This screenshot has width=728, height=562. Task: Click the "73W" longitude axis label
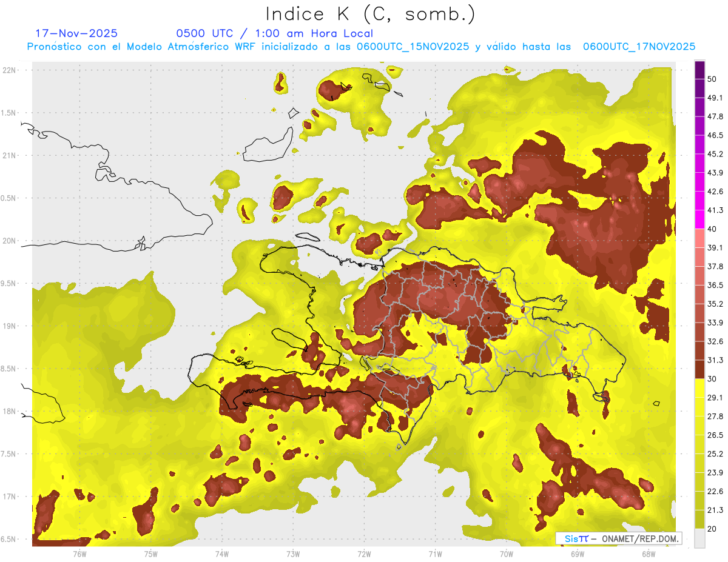point(293,554)
